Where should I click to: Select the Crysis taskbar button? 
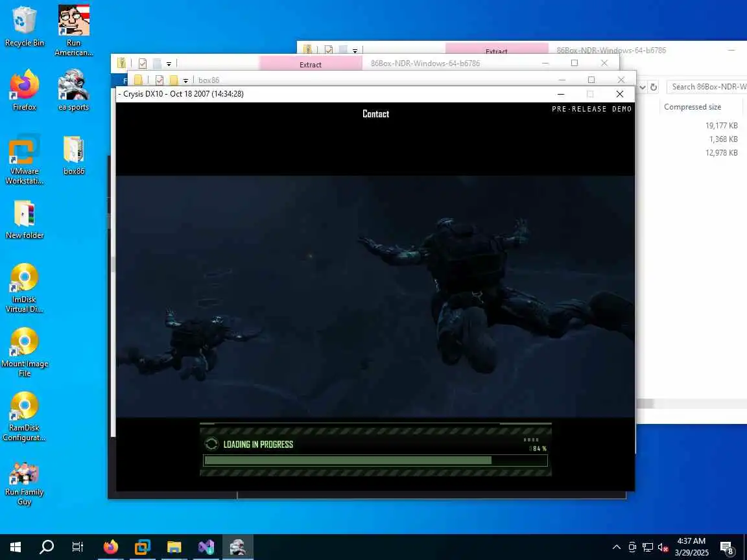pyautogui.click(x=238, y=546)
